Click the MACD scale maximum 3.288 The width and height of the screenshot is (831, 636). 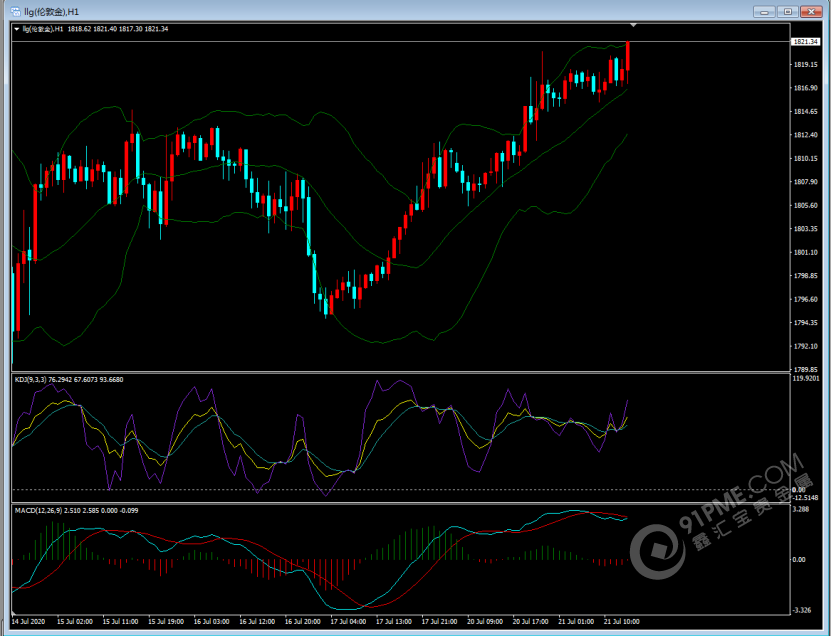click(x=801, y=509)
